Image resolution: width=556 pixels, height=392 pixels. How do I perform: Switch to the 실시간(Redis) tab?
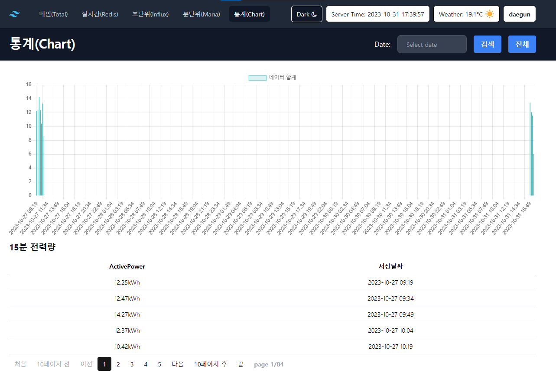(x=100, y=14)
